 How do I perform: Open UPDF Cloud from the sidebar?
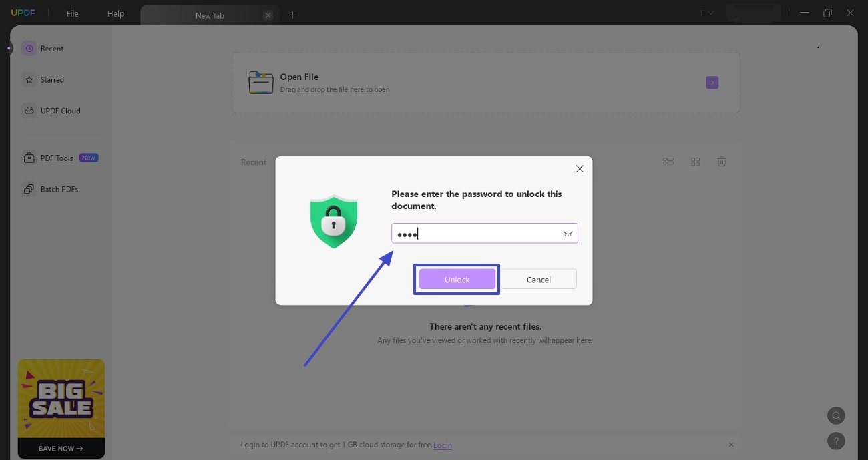point(60,110)
